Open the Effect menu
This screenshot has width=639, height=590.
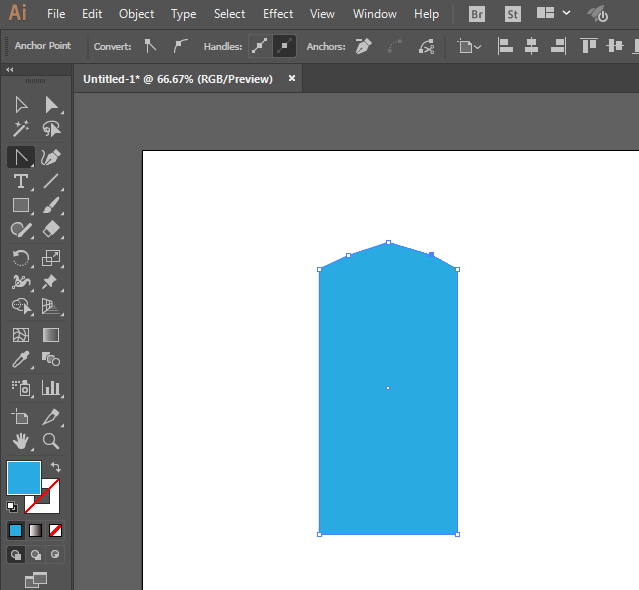278,14
